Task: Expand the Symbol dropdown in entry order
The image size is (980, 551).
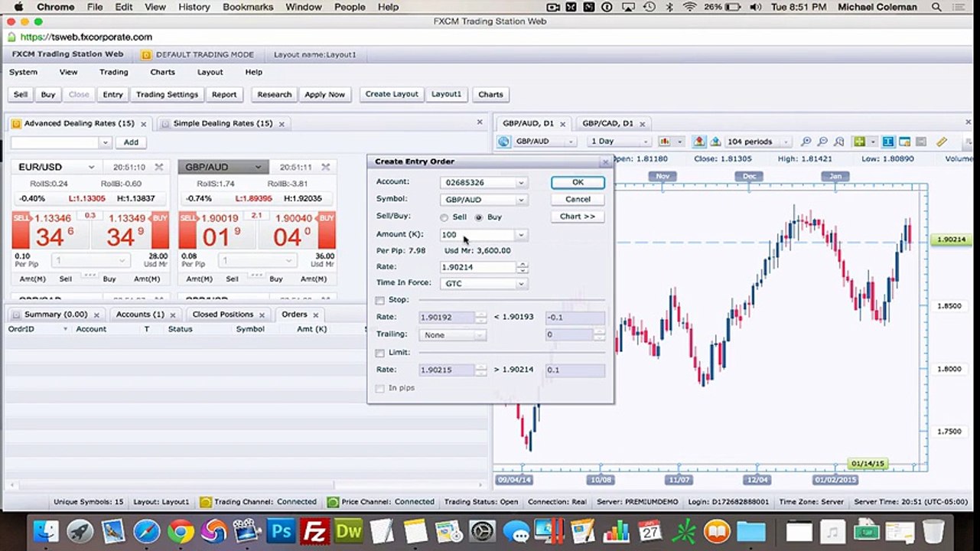Action: click(x=521, y=200)
